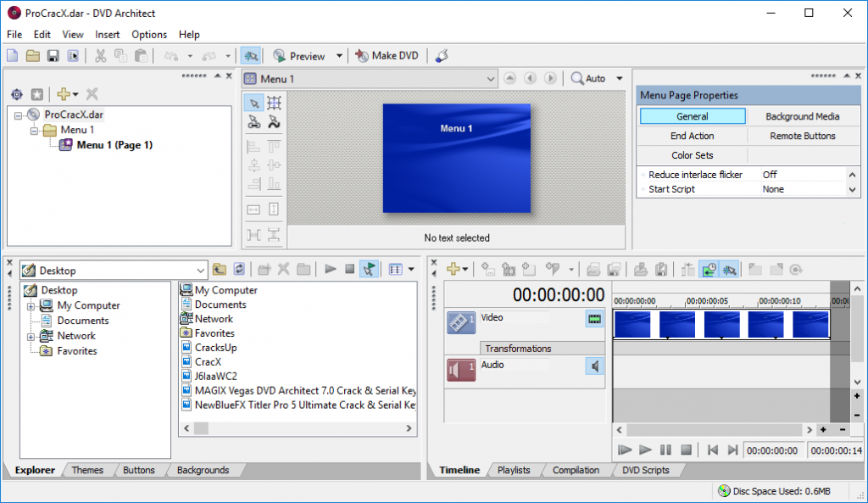Screen dimensions: 868x503
Task: Stop timeline playback
Action: pos(686,450)
